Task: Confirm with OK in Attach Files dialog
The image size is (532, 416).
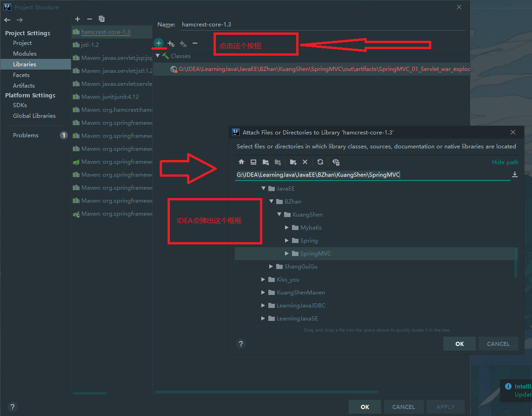Action: pos(460,344)
